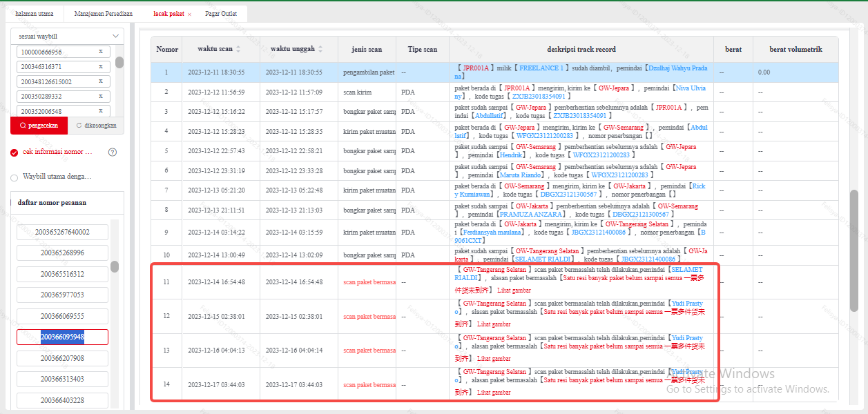Click the dikosongkan clear button
868x414 pixels.
tap(96, 126)
